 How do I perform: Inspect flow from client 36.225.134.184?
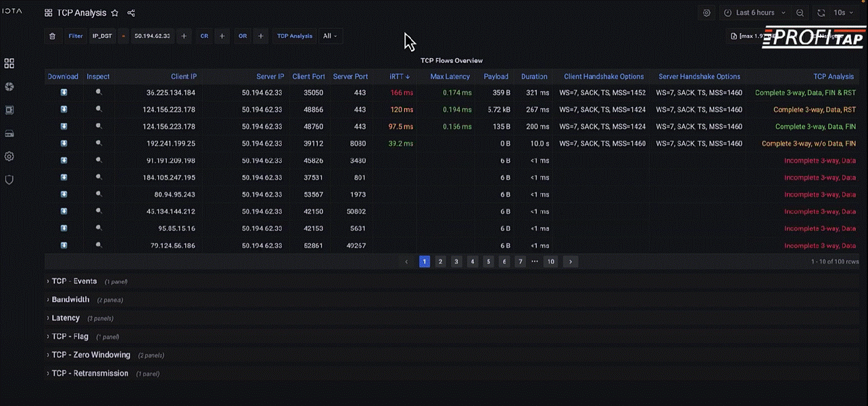(x=99, y=92)
